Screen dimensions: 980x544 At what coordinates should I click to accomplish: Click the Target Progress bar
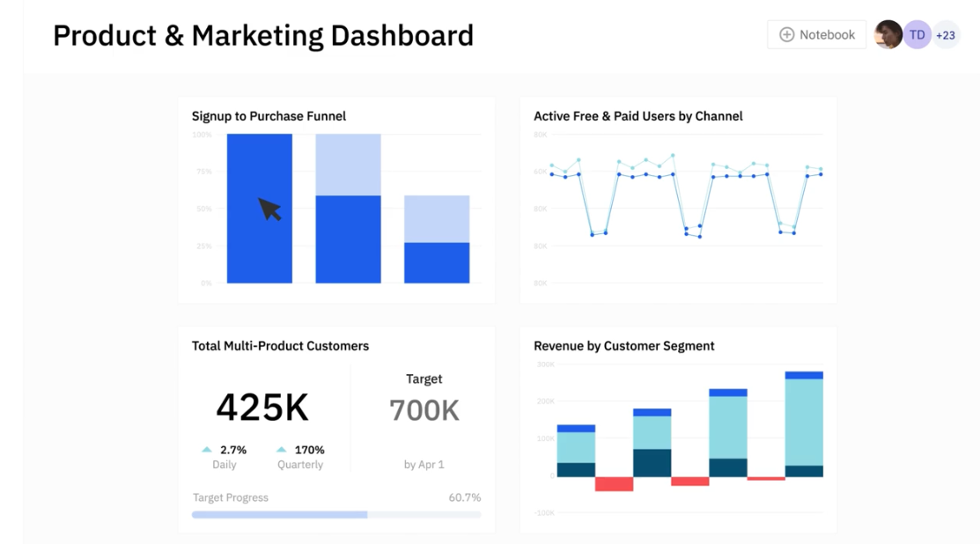point(336,514)
